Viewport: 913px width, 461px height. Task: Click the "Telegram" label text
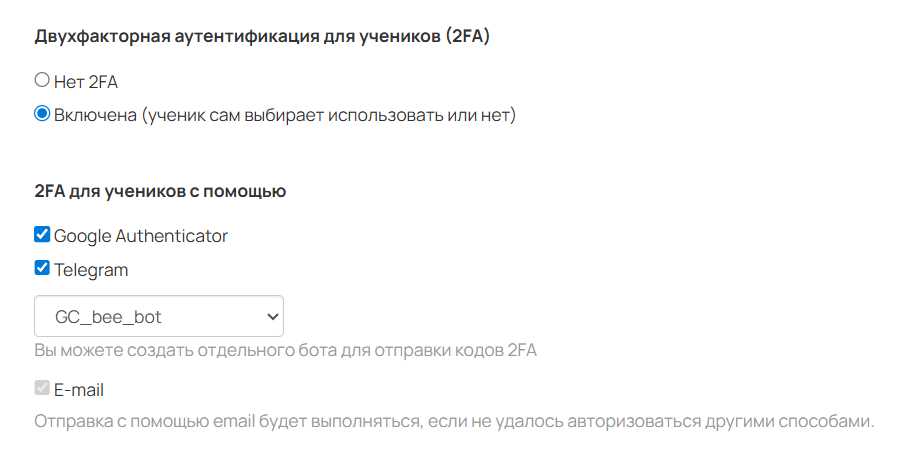click(x=91, y=269)
